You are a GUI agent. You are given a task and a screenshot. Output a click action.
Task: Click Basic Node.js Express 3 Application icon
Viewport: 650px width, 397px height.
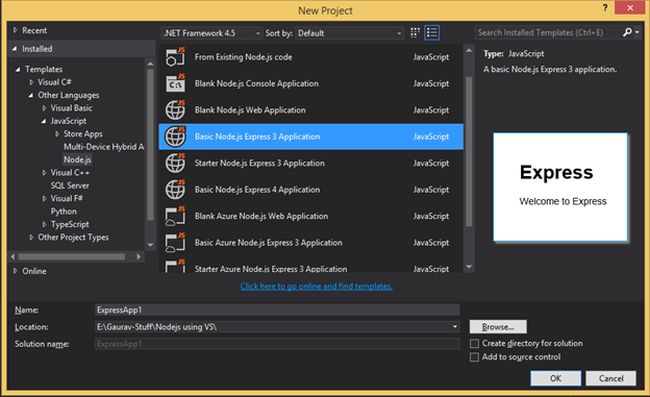click(x=175, y=136)
